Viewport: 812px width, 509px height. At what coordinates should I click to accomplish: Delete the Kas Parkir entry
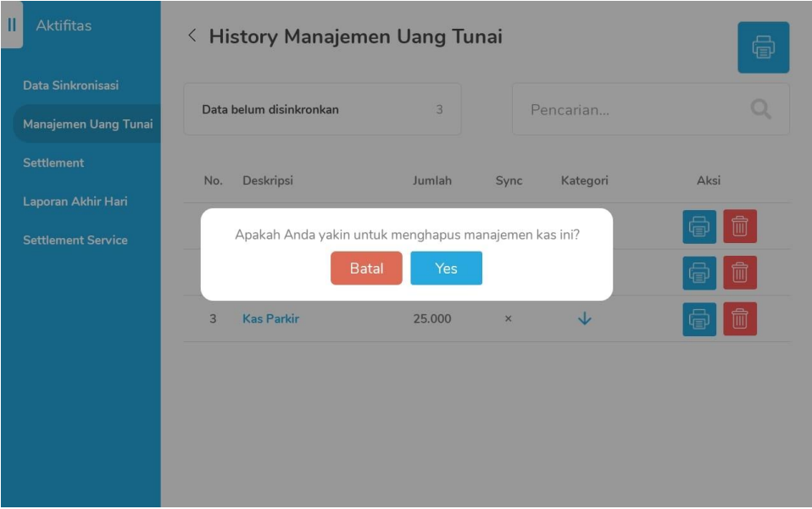tap(739, 319)
